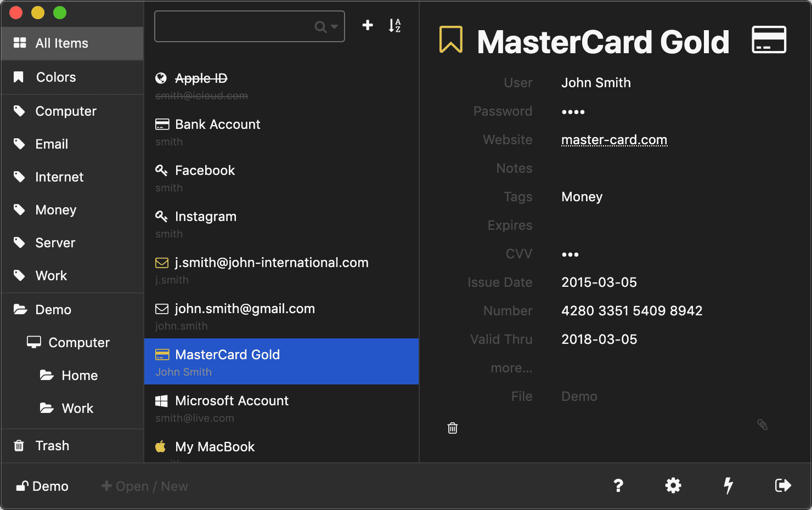
Task: Open help with the question mark icon
Action: pos(618,485)
